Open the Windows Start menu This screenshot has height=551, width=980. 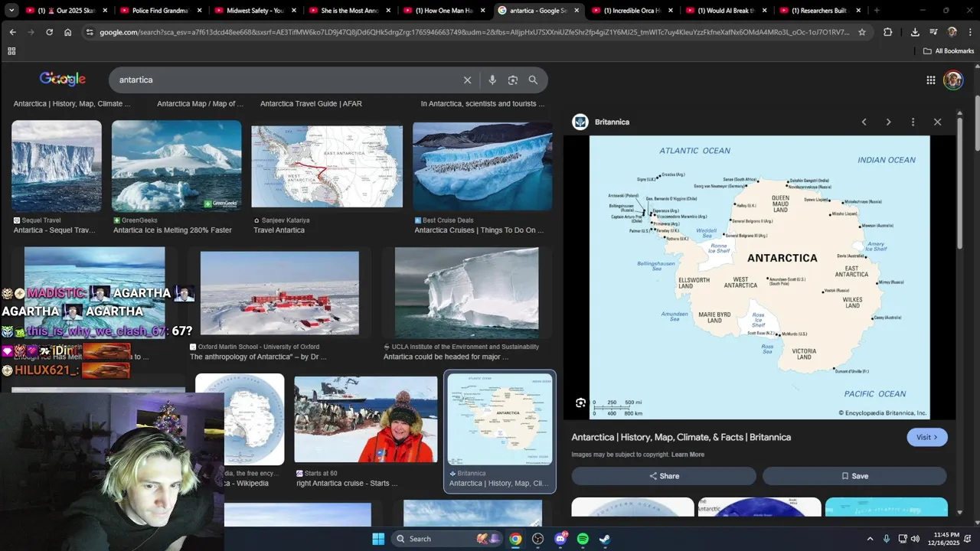tap(378, 539)
